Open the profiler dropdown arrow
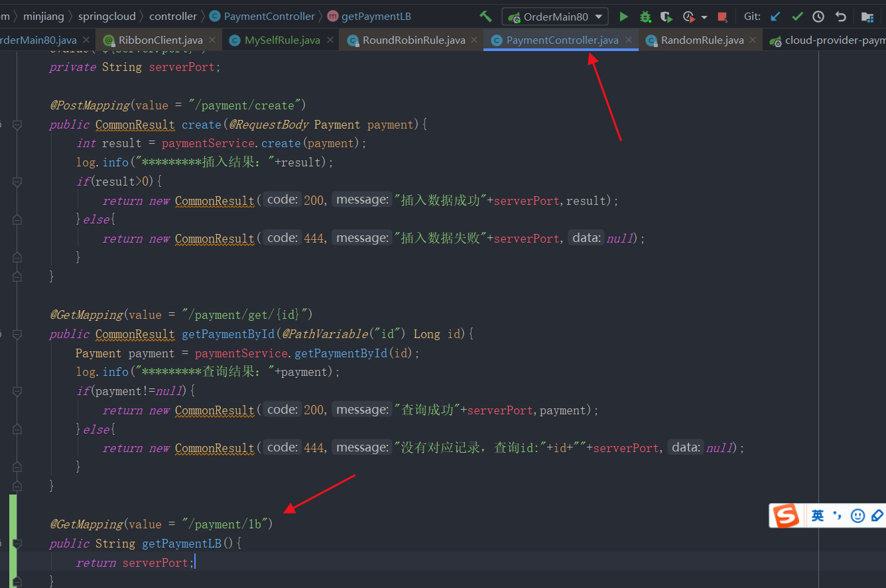The height and width of the screenshot is (588, 886). tap(704, 17)
